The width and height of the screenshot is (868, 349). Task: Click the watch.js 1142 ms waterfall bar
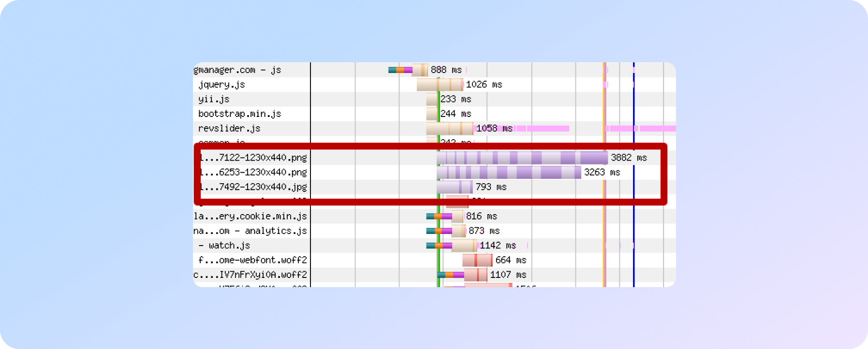[452, 246]
